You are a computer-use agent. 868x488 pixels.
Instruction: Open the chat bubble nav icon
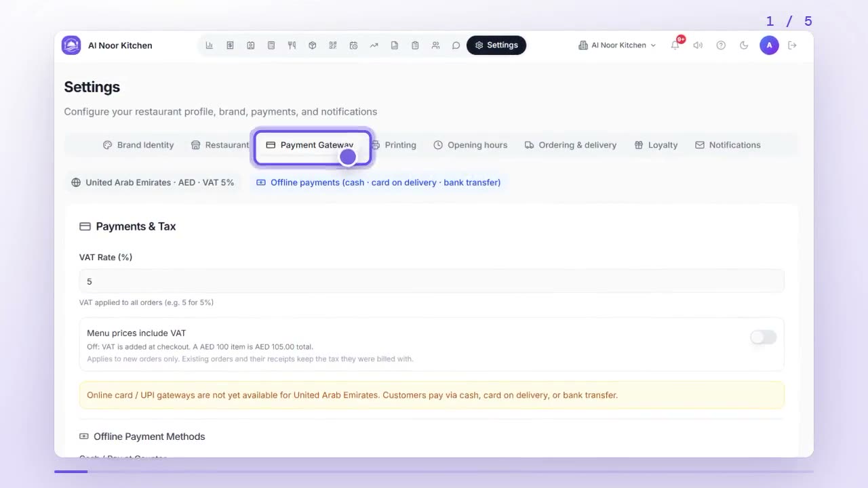point(456,45)
